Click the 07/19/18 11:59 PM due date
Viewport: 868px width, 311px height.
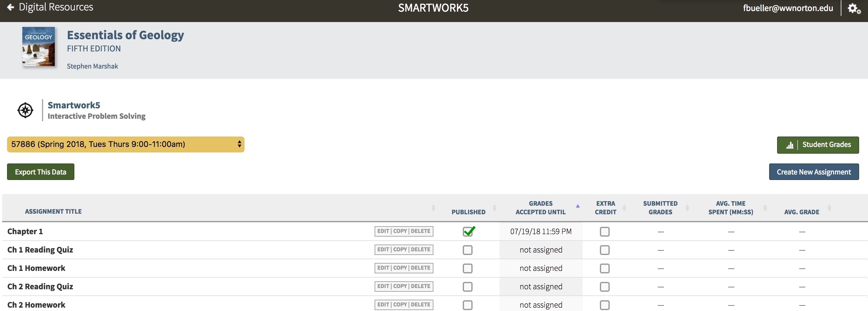tap(541, 231)
